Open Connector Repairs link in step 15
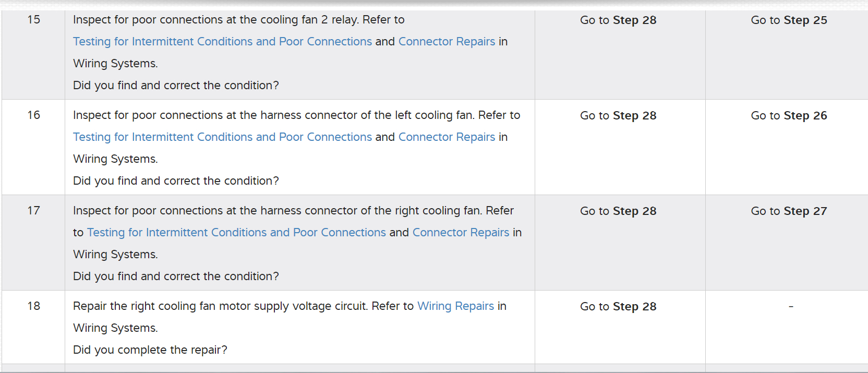 [x=447, y=42]
